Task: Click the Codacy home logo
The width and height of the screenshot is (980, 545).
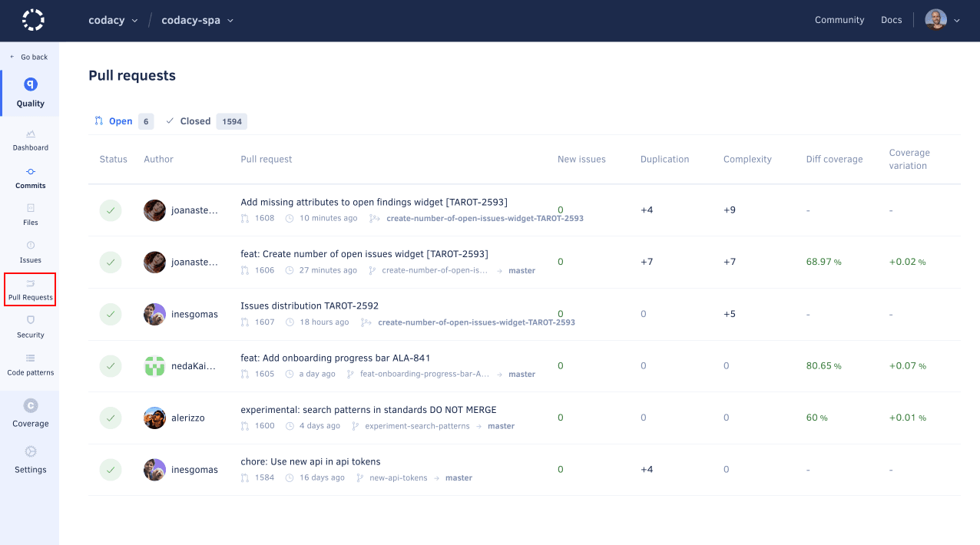Action: tap(32, 20)
